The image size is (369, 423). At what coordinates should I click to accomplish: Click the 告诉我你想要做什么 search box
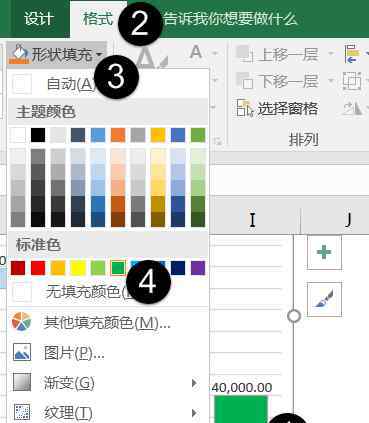point(230,19)
